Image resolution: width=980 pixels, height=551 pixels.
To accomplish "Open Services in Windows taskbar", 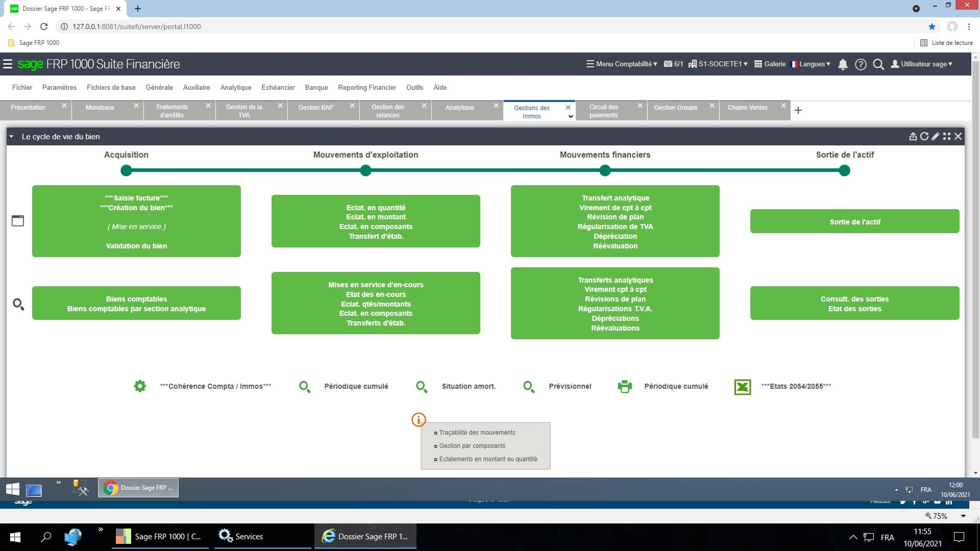I will pyautogui.click(x=241, y=537).
